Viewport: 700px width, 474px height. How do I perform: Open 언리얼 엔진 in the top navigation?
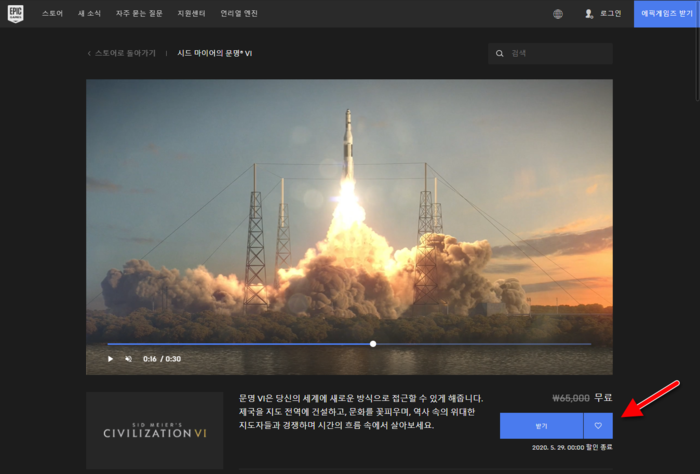click(x=239, y=14)
